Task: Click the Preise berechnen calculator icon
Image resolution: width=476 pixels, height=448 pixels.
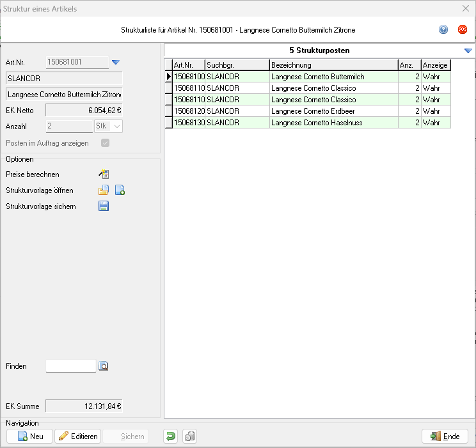Action: [x=104, y=174]
